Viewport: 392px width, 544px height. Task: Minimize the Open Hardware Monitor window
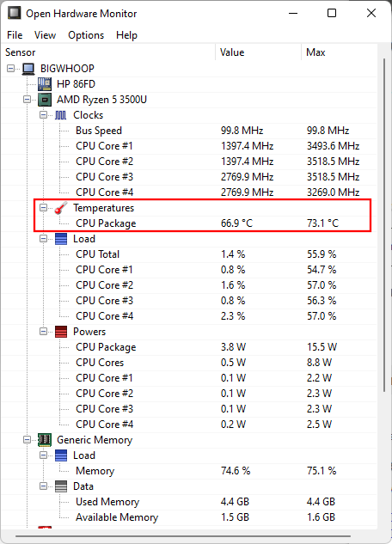293,13
